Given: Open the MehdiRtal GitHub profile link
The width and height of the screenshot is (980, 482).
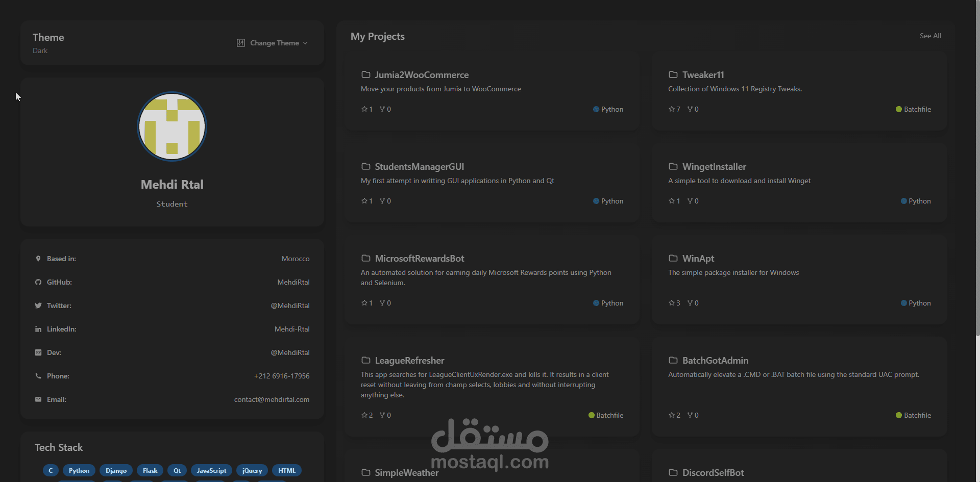Looking at the screenshot, I should [293, 282].
